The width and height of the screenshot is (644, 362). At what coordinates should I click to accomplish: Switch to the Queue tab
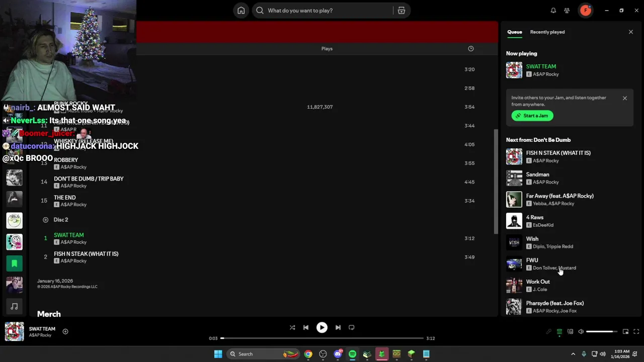pyautogui.click(x=514, y=32)
